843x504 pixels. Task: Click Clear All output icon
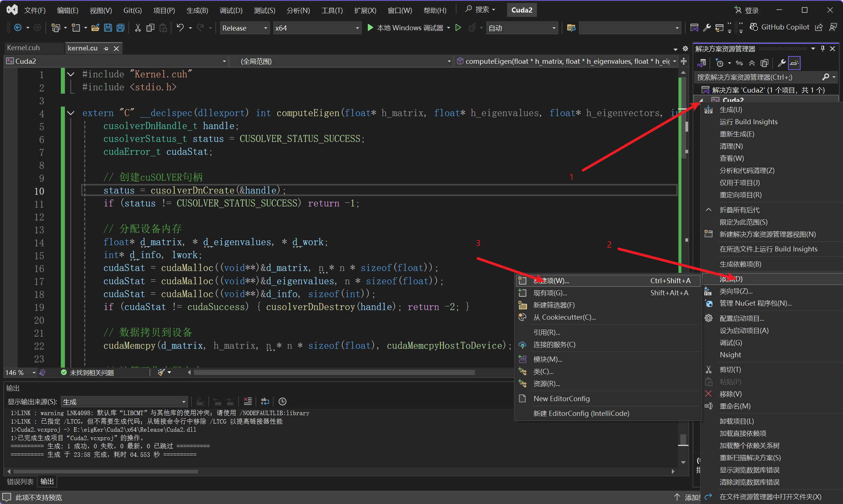click(x=248, y=402)
